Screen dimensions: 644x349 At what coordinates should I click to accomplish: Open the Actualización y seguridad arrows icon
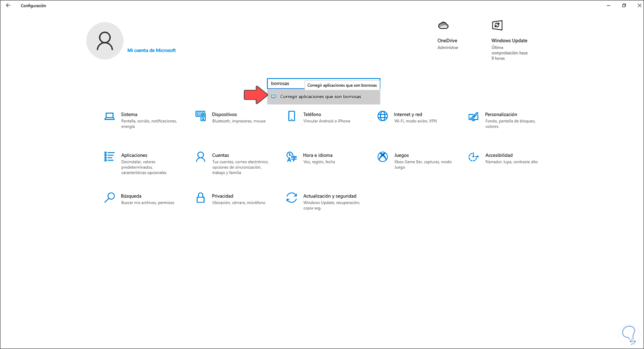click(x=292, y=197)
